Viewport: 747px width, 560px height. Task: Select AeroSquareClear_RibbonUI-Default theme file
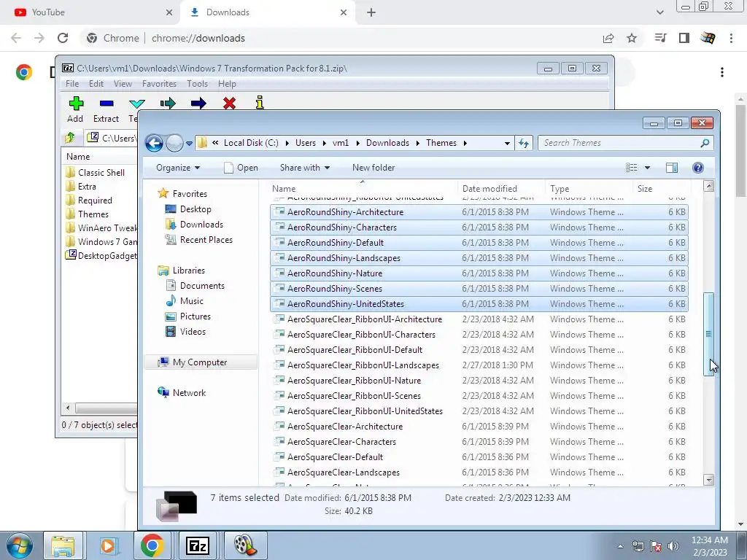pos(479,350)
